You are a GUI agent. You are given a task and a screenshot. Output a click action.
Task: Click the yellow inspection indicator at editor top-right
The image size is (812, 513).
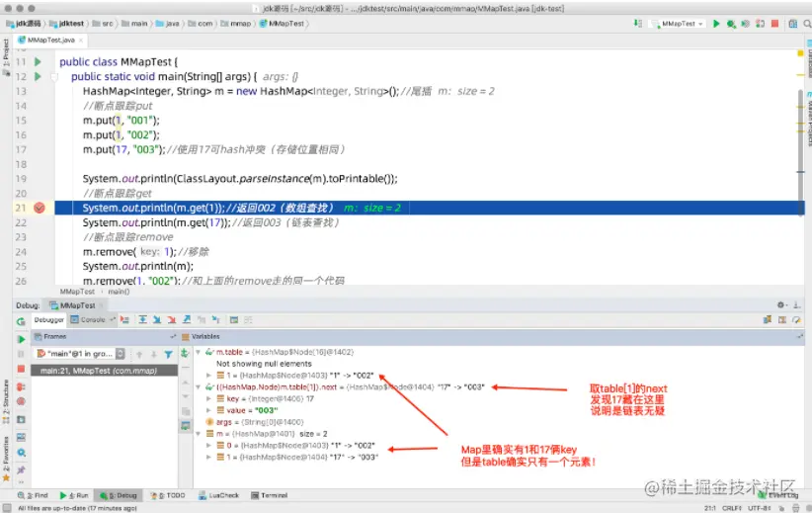point(800,53)
